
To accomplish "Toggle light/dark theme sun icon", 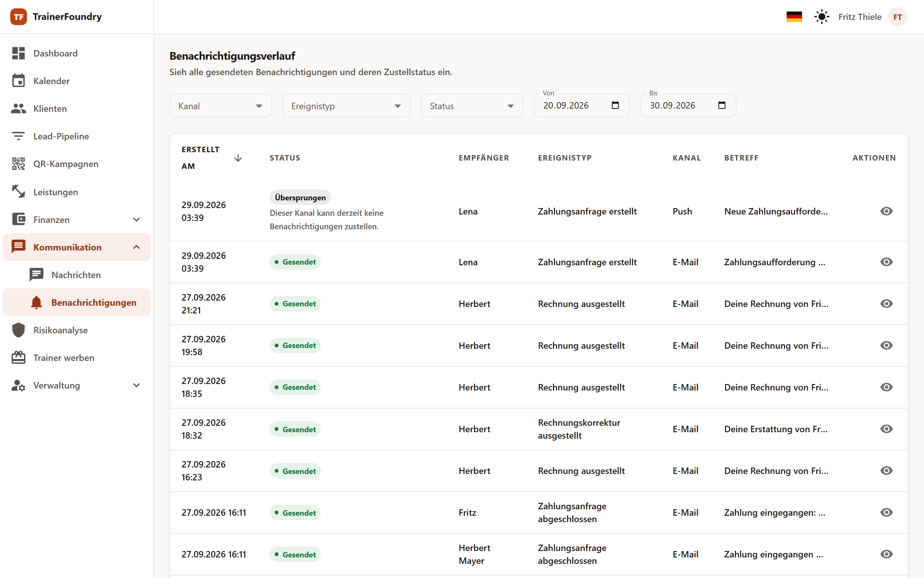I will pos(822,17).
